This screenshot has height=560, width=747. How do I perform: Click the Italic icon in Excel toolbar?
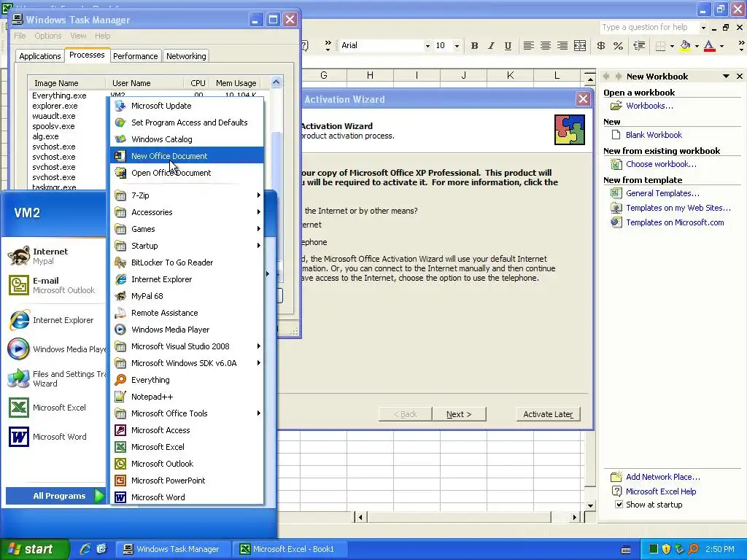491,46
